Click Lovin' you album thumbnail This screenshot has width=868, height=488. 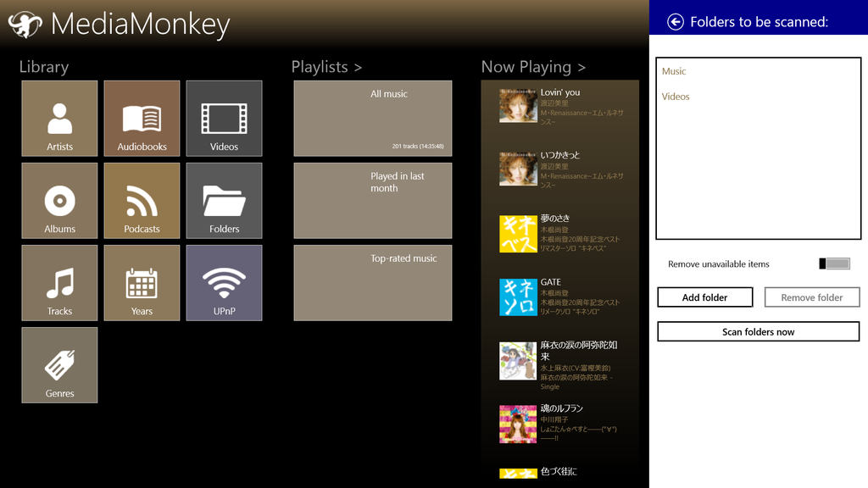pyautogui.click(x=518, y=105)
